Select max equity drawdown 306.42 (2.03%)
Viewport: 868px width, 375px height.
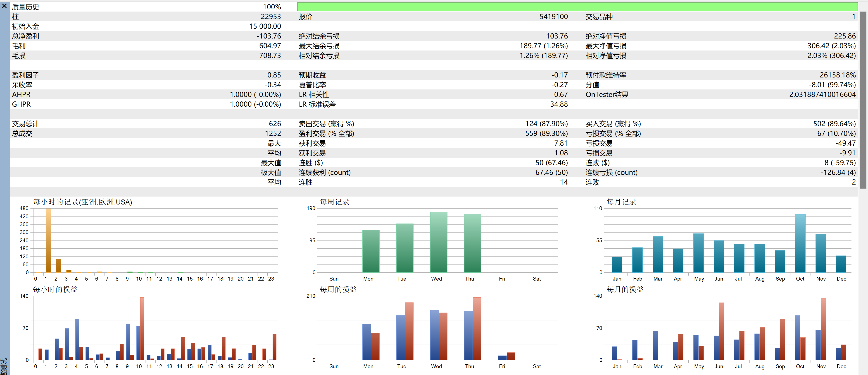(x=831, y=46)
